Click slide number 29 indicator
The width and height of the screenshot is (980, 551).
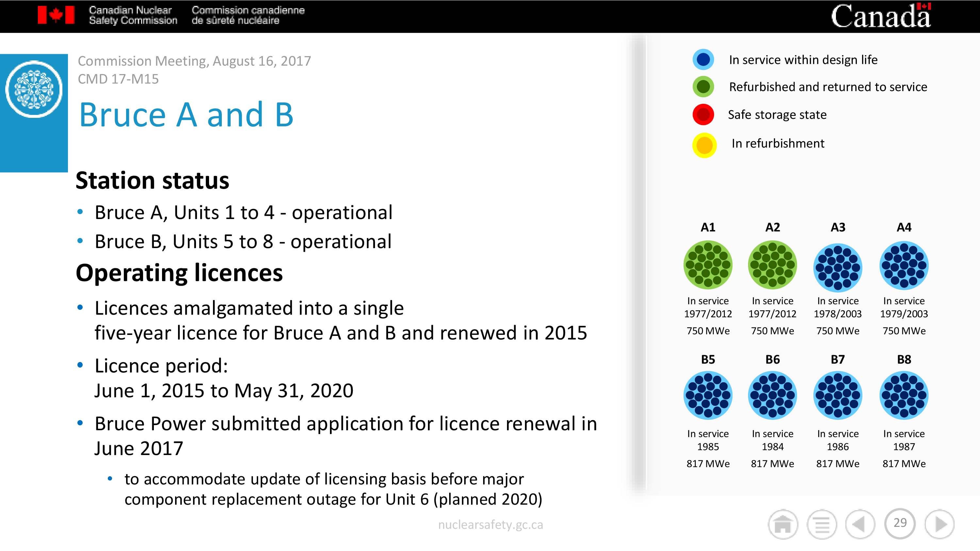(x=900, y=523)
